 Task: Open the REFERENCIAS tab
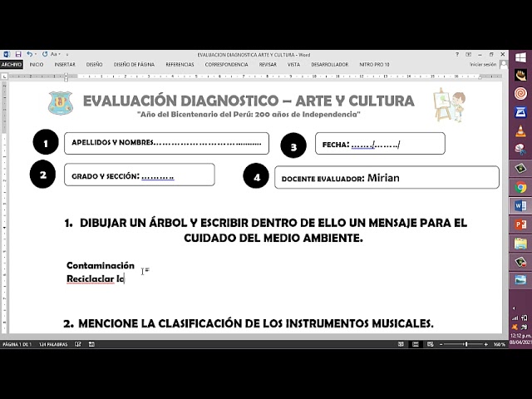click(x=180, y=65)
